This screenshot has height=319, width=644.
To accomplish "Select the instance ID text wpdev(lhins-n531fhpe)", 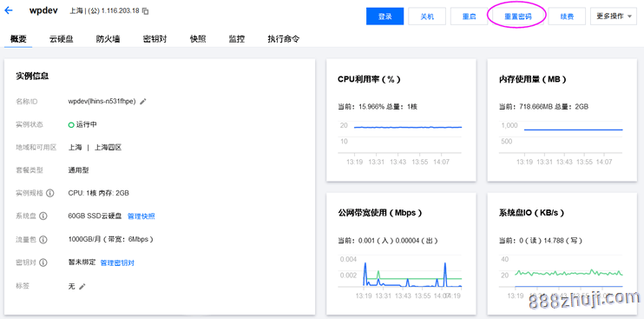I will pos(102,102).
